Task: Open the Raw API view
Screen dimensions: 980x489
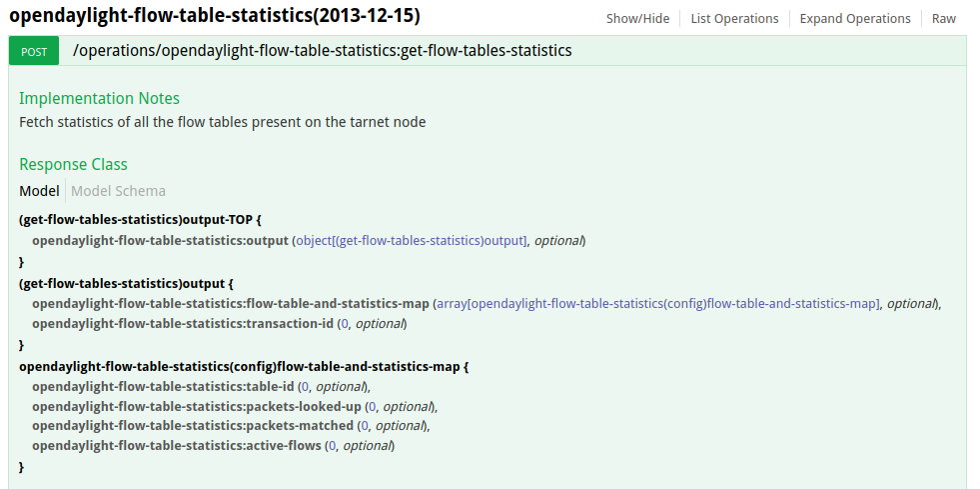Action: click(943, 19)
